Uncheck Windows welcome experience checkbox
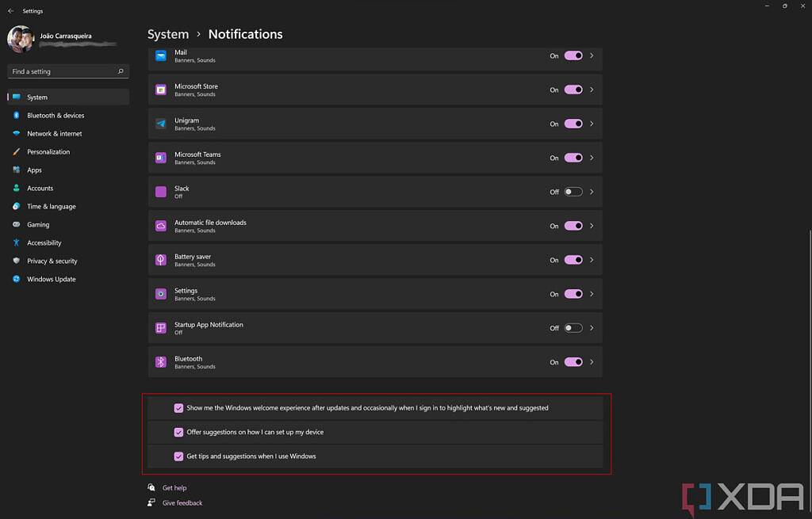Screen dimensions: 812x519 pyautogui.click(x=178, y=408)
